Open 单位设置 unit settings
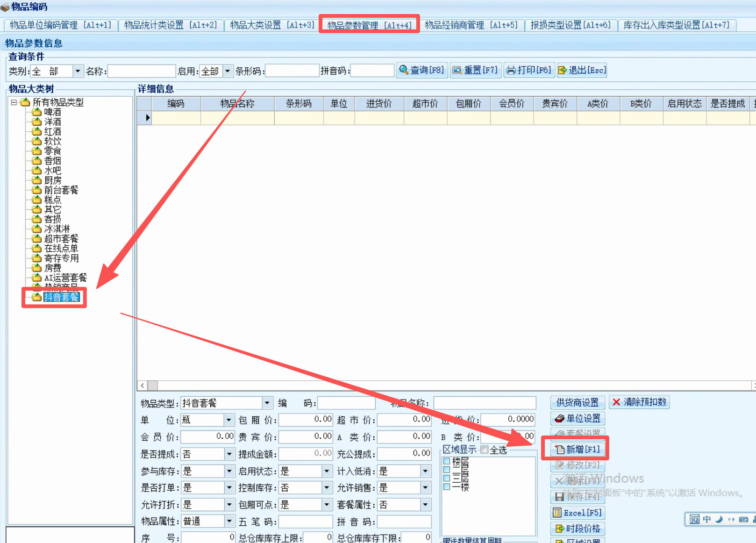Screen dimensions: 756x543 coord(578,418)
